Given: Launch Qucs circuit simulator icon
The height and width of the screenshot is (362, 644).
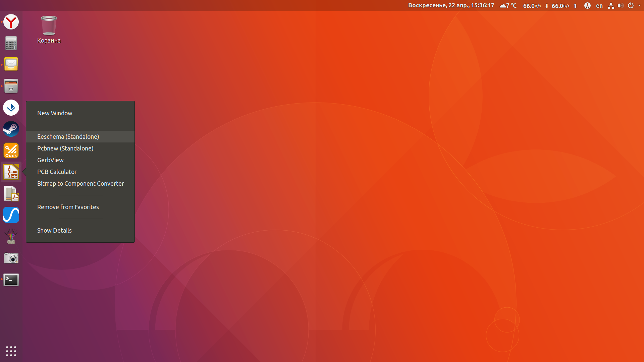Looking at the screenshot, I should [x=11, y=150].
